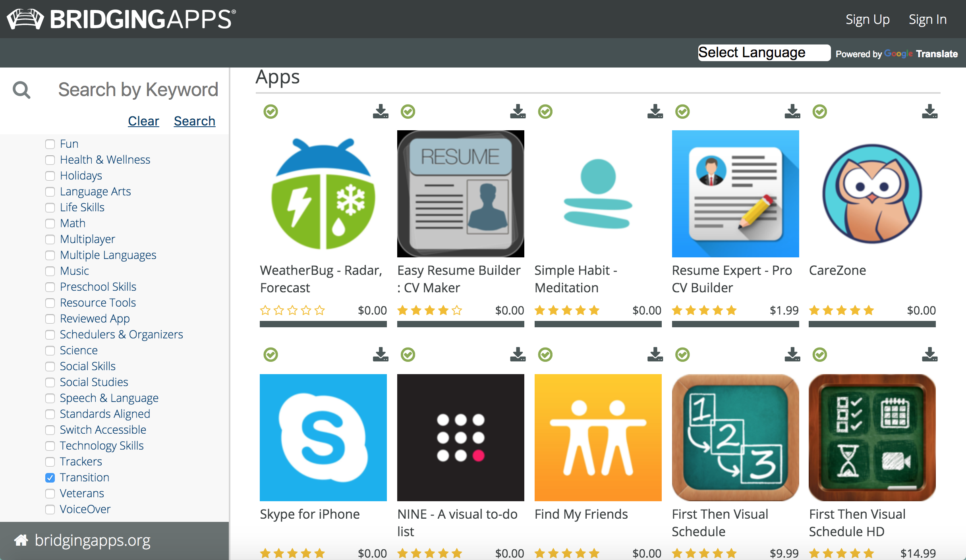Click the download icon above Resume Expert
The width and height of the screenshot is (966, 560).
pos(792,112)
